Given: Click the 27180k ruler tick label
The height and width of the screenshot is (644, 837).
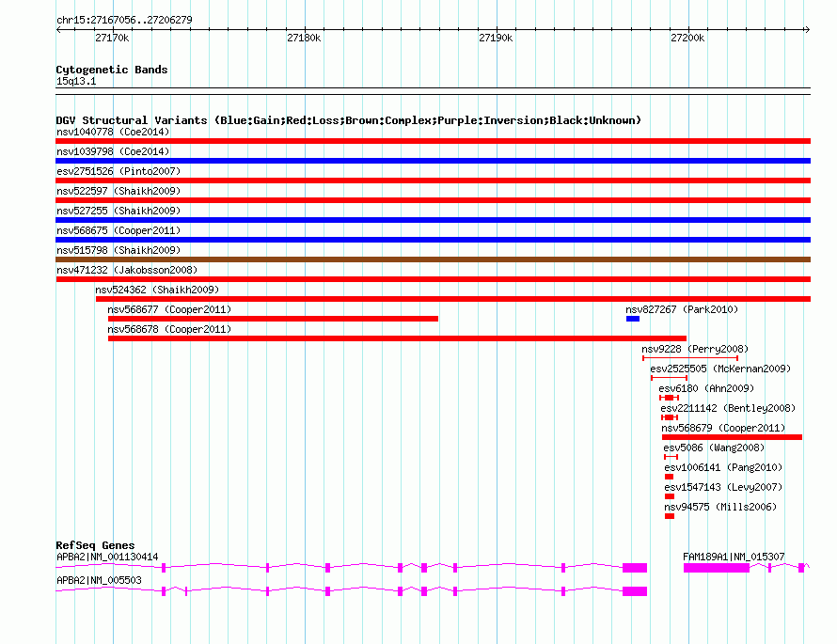Looking at the screenshot, I should (x=304, y=38).
